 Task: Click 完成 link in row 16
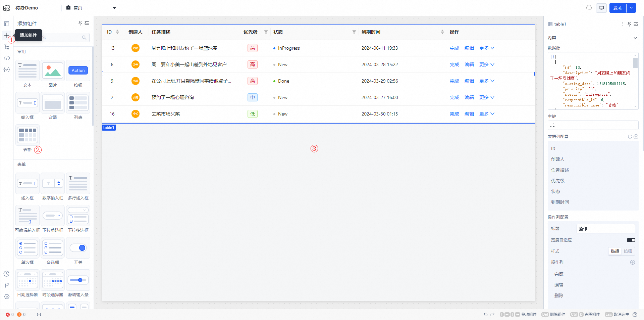pos(454,114)
